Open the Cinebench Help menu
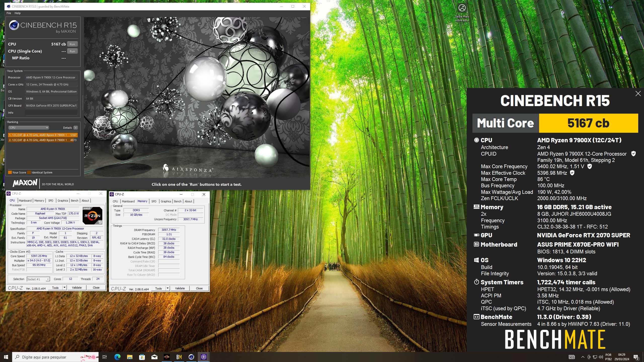 point(18,13)
